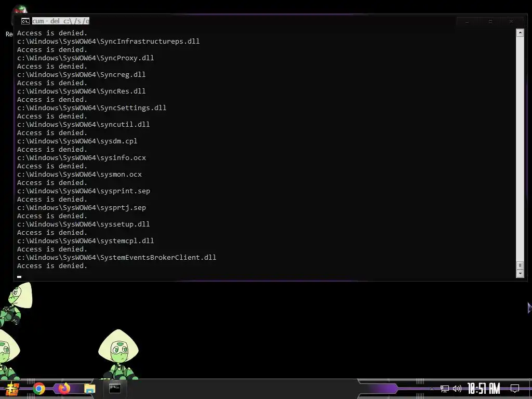Click the console scrollbar down arrow
Screen dimensions: 532x399
520,273
